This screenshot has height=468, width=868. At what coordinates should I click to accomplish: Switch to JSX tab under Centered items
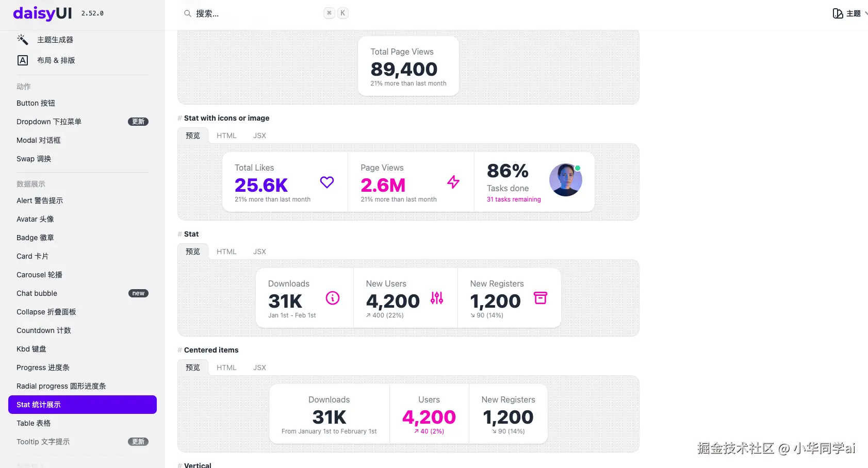pyautogui.click(x=259, y=367)
